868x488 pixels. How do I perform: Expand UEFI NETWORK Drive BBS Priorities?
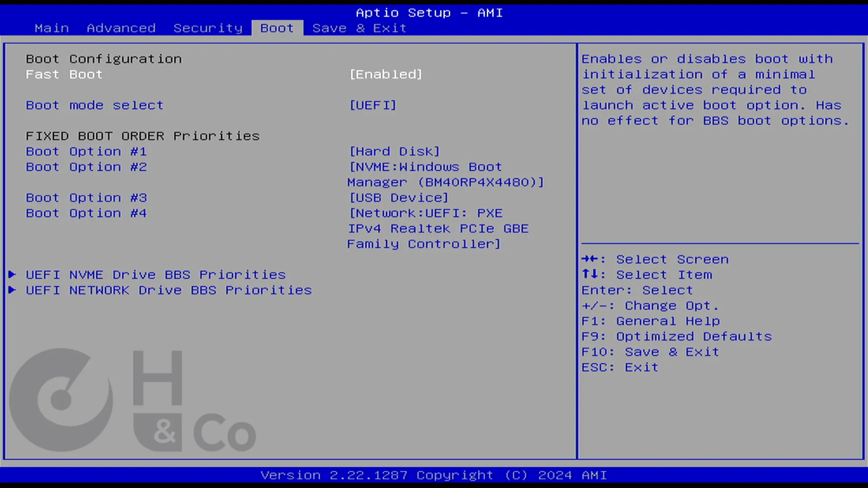169,290
